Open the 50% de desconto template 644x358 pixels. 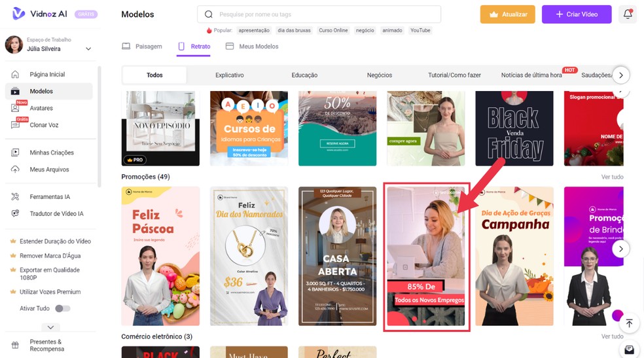337,128
